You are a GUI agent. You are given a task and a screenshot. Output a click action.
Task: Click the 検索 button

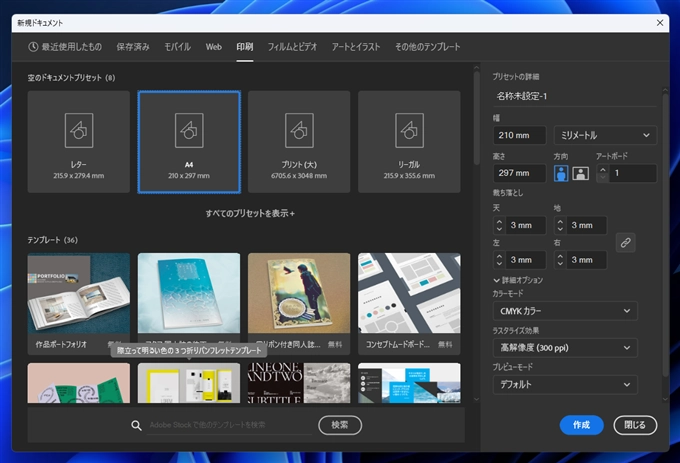(340, 425)
